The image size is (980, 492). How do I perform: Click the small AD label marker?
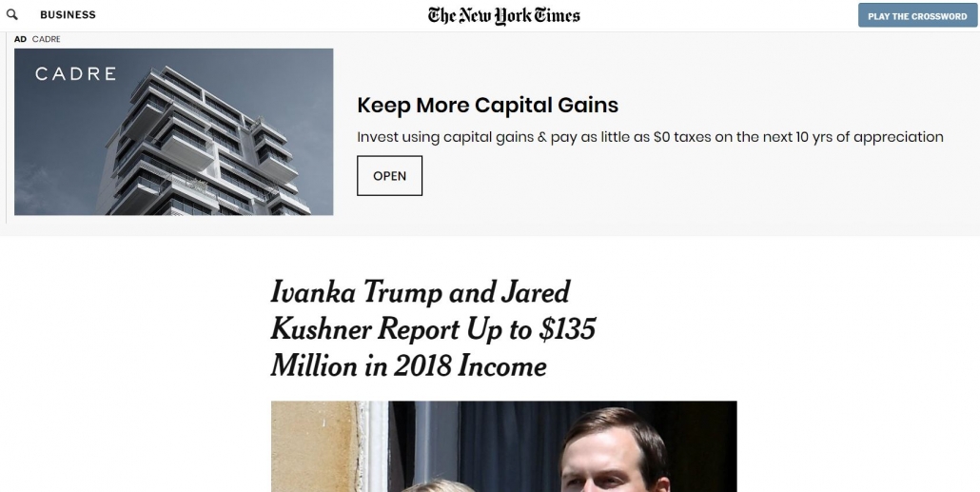[20, 39]
